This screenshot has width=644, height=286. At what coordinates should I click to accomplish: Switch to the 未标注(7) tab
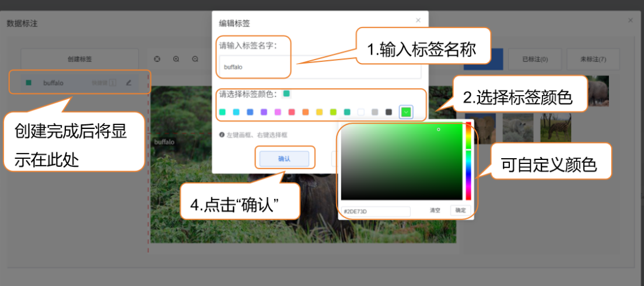pos(593,59)
